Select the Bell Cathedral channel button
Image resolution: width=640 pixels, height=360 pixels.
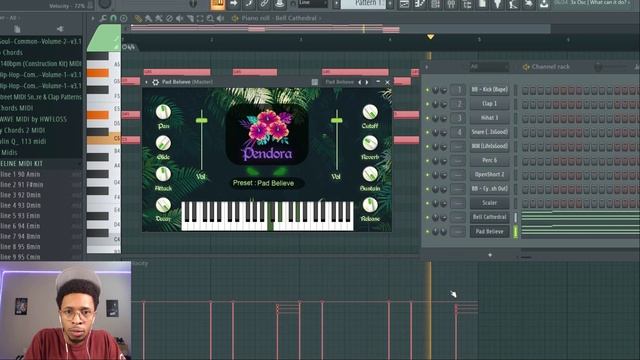click(489, 217)
